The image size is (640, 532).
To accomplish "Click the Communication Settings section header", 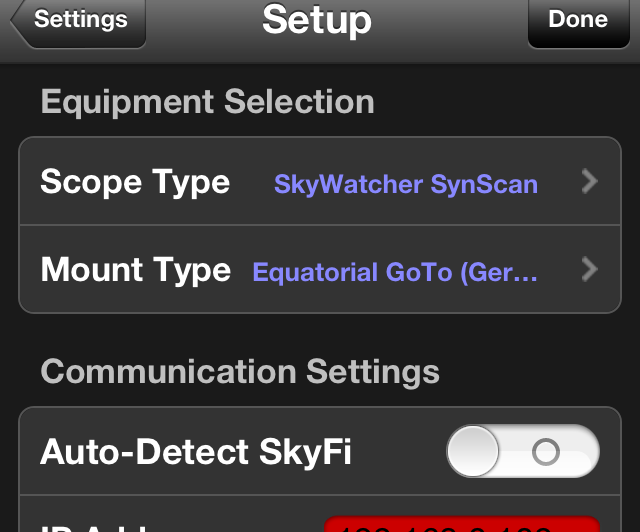I will (240, 372).
